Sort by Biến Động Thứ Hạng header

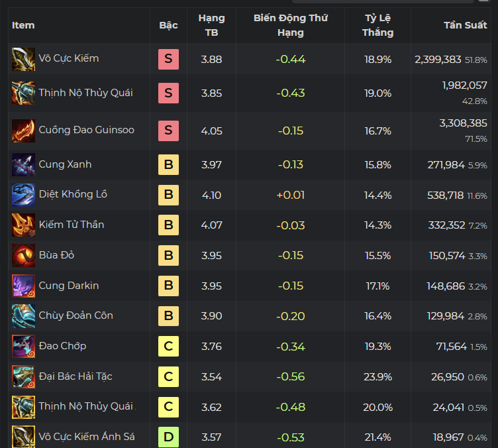(x=290, y=25)
